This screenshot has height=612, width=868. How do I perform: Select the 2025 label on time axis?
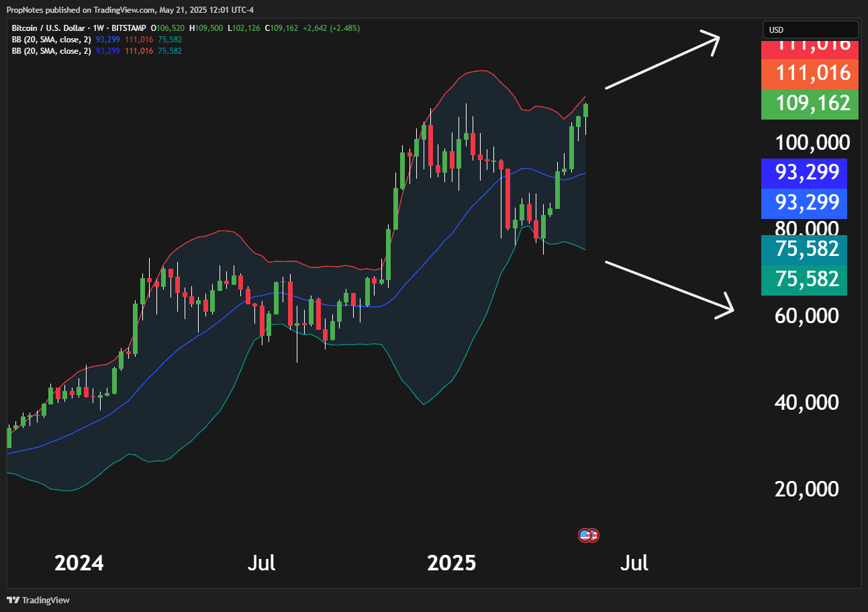pyautogui.click(x=451, y=563)
